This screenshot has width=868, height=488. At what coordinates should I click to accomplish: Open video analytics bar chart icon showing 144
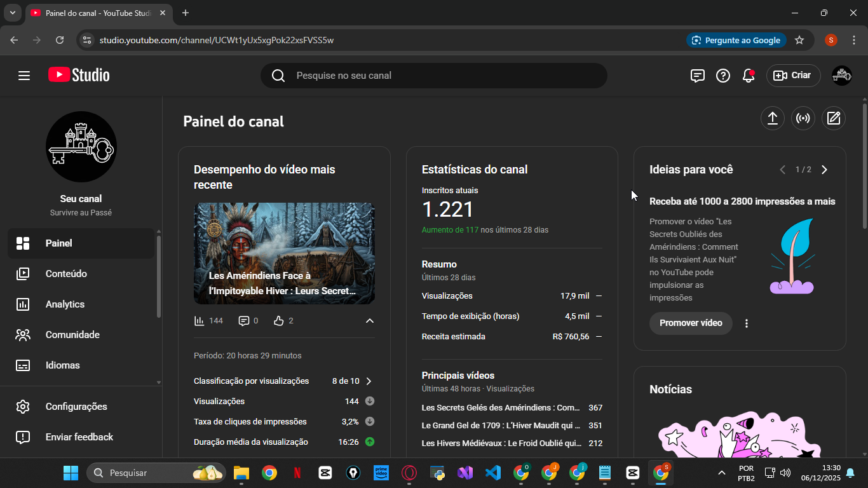[200, 321]
